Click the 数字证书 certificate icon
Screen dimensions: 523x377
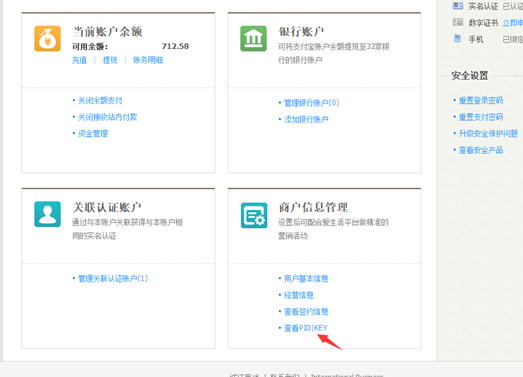[x=458, y=22]
